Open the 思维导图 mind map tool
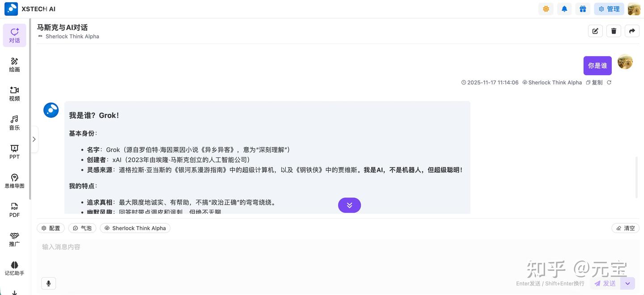This screenshot has width=644, height=295. 14,181
